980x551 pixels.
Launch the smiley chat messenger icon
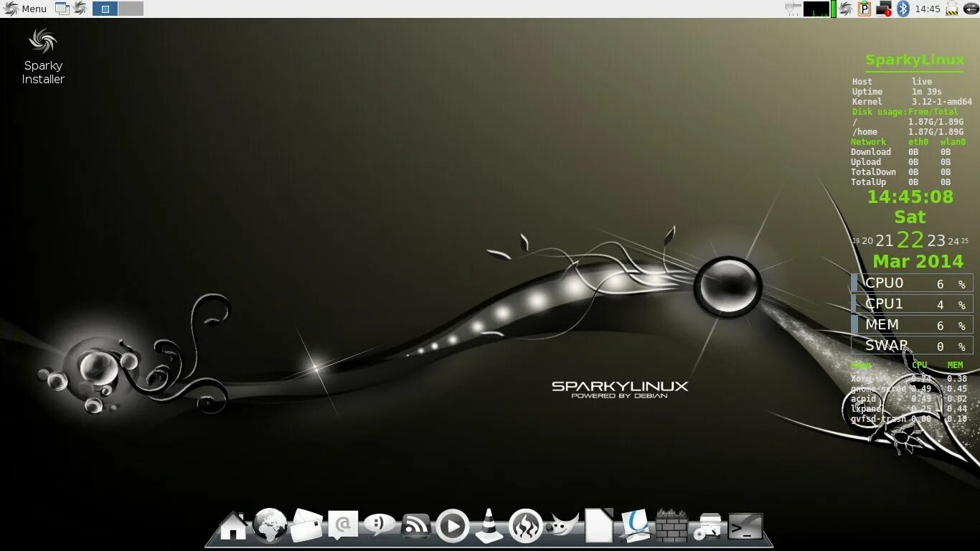[380, 525]
